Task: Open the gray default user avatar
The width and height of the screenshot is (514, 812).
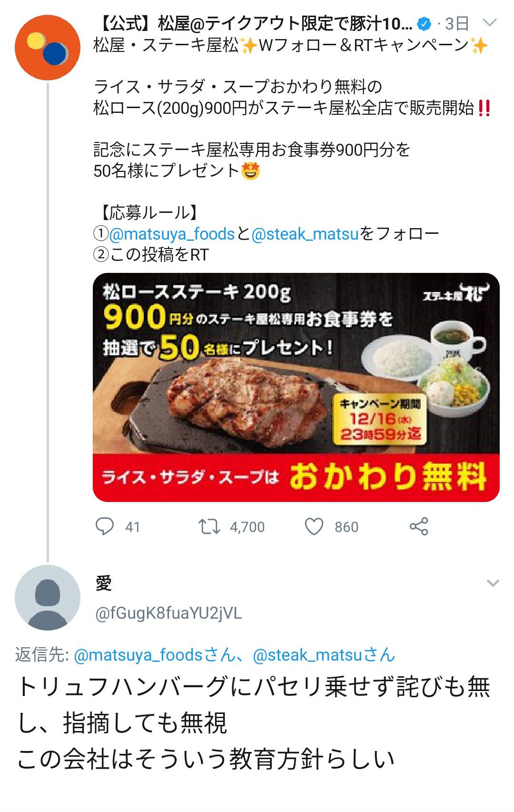Action: click(x=48, y=598)
